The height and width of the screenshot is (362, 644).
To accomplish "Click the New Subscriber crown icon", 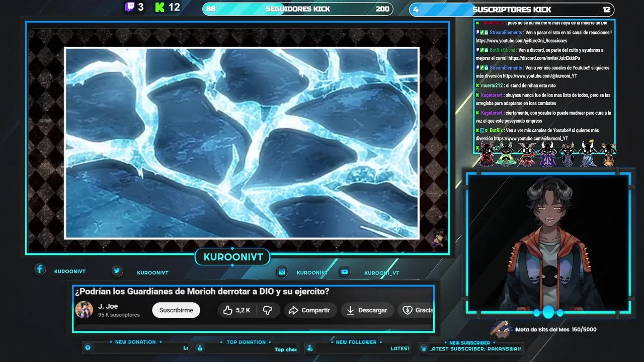I will point(424,348).
